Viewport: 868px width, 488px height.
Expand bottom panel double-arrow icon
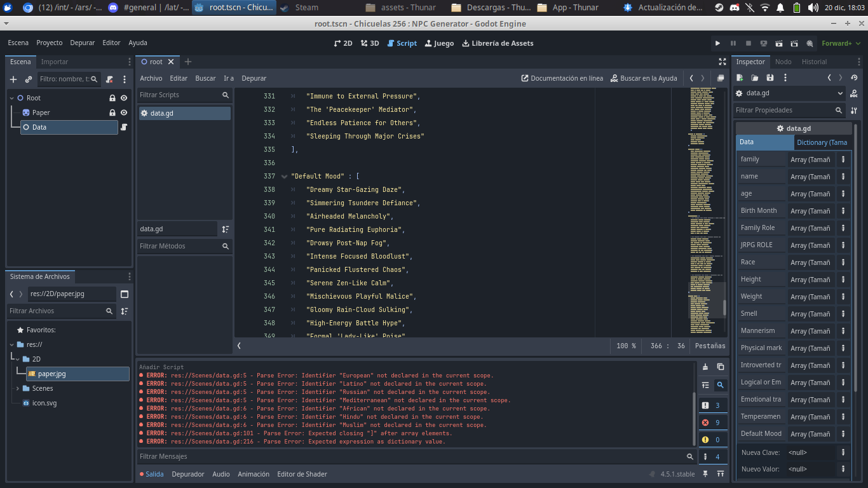721,474
